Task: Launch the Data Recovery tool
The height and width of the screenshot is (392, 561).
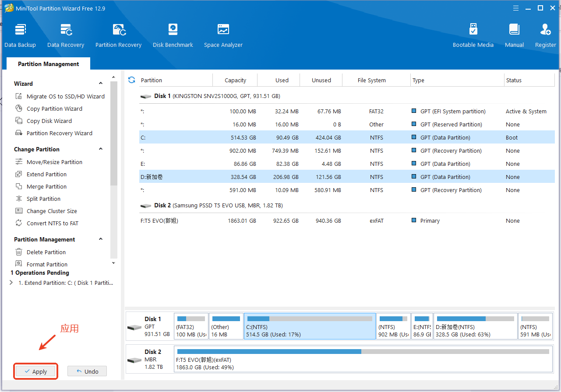Action: click(x=66, y=36)
